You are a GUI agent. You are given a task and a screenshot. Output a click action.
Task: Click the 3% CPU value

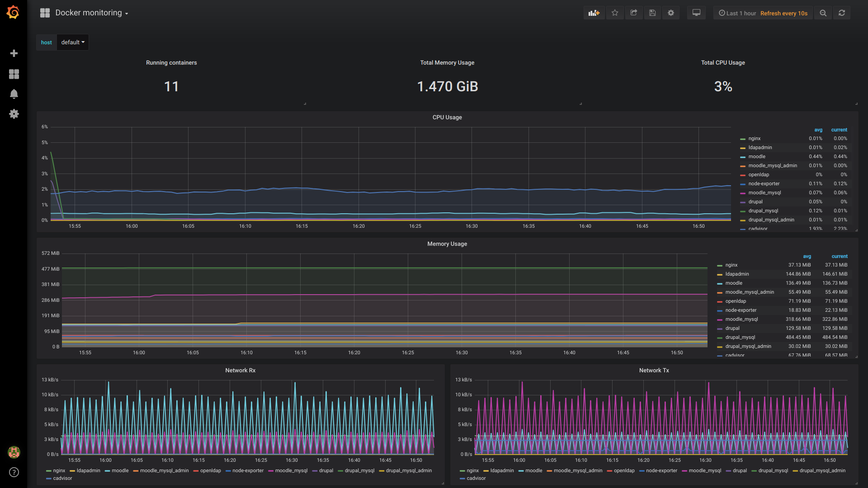coord(723,86)
